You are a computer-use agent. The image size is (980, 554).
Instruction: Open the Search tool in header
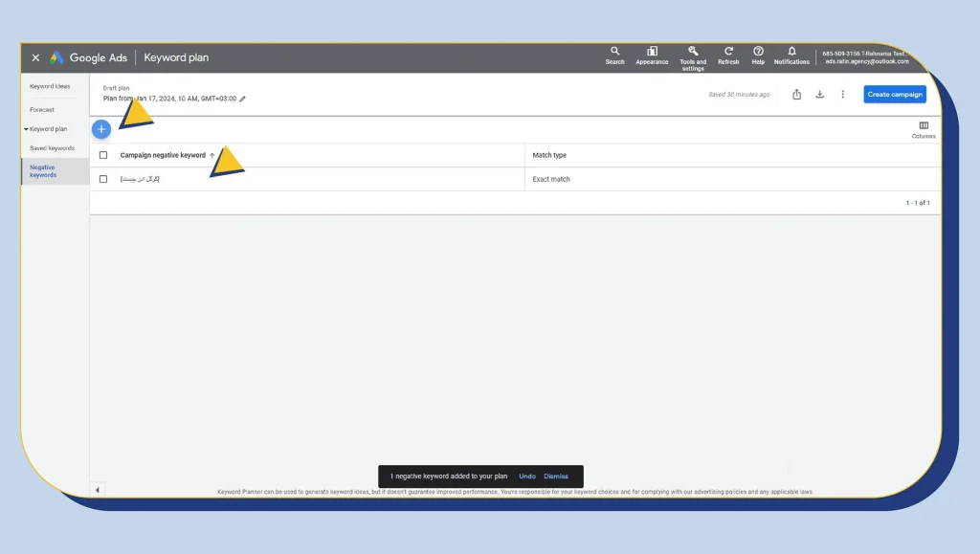click(615, 55)
